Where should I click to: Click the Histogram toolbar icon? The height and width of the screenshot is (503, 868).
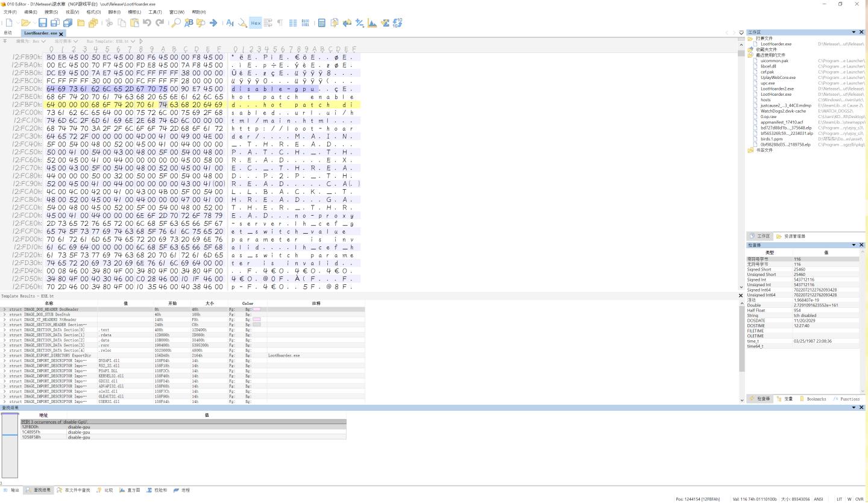[x=372, y=23]
